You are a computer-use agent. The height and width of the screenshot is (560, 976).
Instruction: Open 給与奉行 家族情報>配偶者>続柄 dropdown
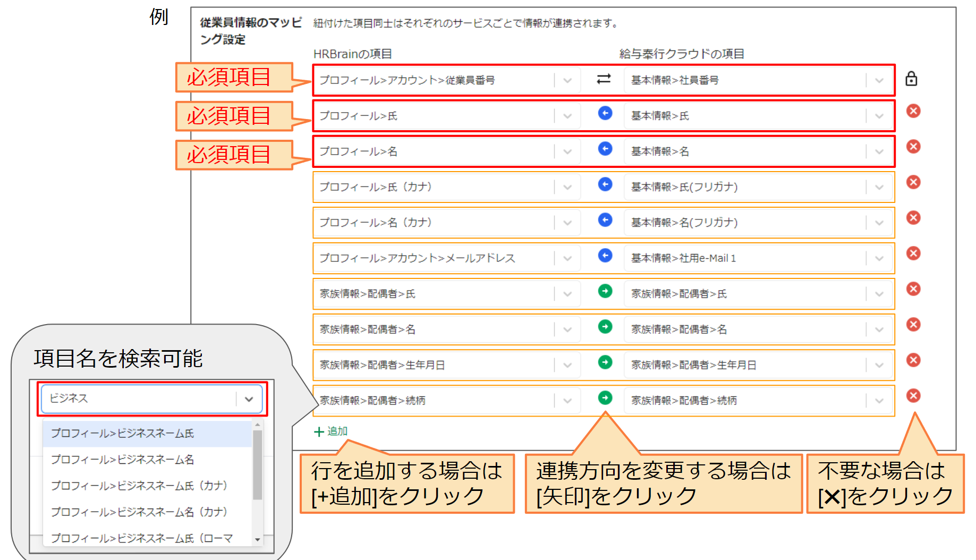click(758, 401)
